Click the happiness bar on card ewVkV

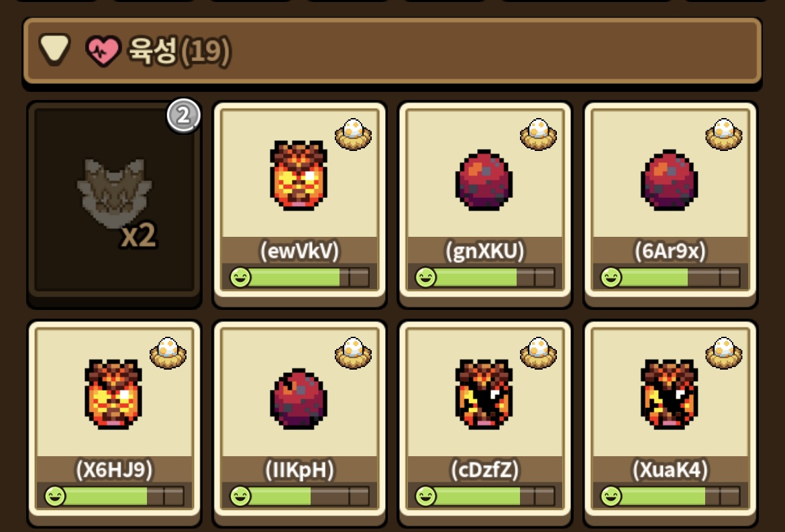(x=299, y=277)
